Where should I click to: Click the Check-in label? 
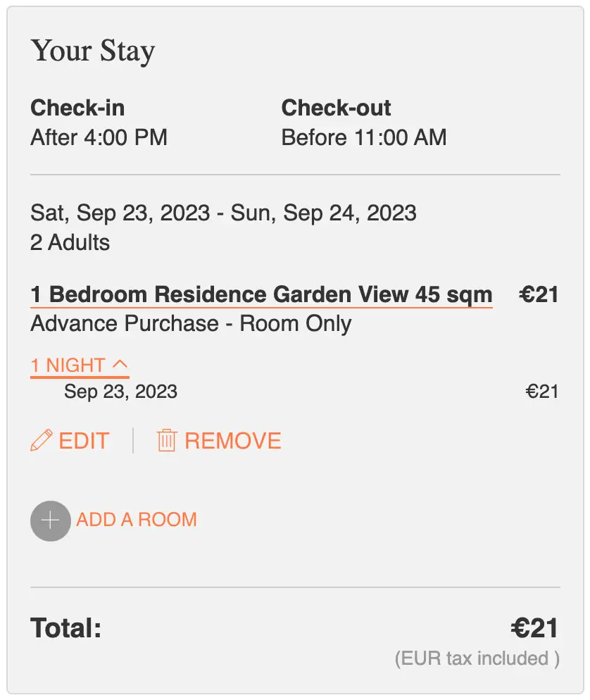point(77,108)
